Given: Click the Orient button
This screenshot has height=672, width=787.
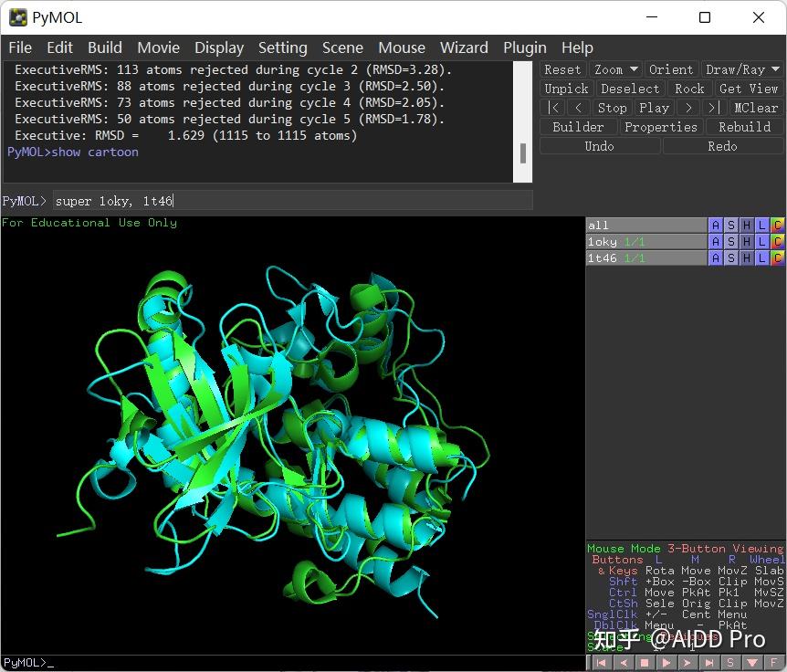Looking at the screenshot, I should point(671,69).
